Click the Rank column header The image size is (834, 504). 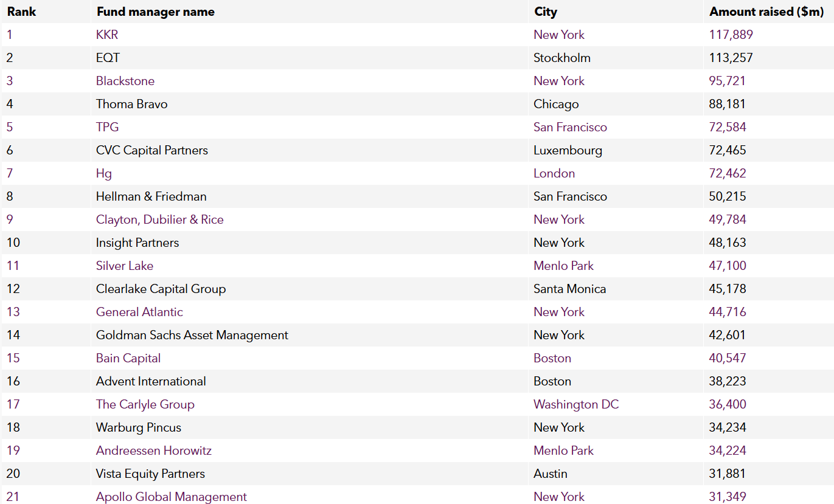pyautogui.click(x=22, y=12)
